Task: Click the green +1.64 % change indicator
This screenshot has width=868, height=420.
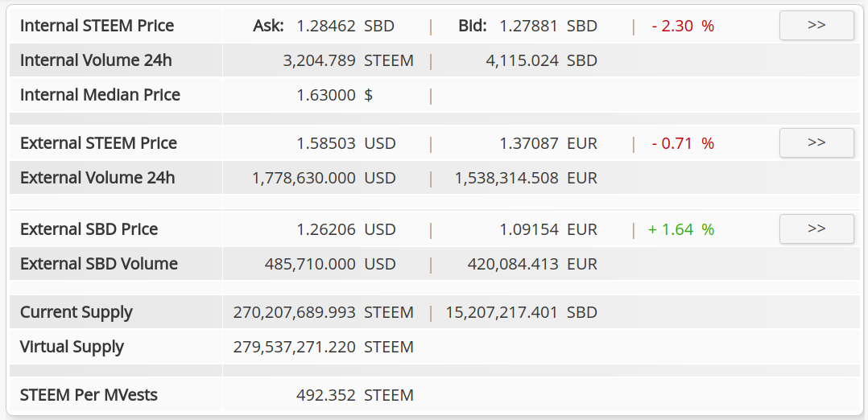Action: point(681,229)
